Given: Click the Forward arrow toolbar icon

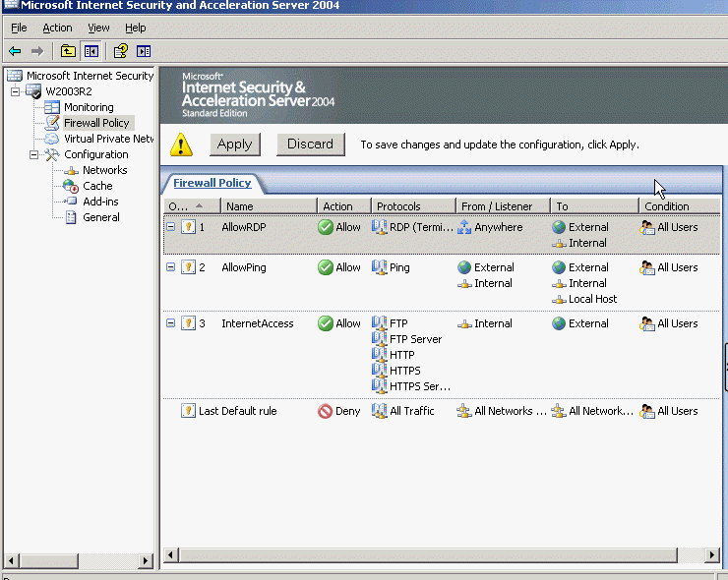Looking at the screenshot, I should 37,51.
